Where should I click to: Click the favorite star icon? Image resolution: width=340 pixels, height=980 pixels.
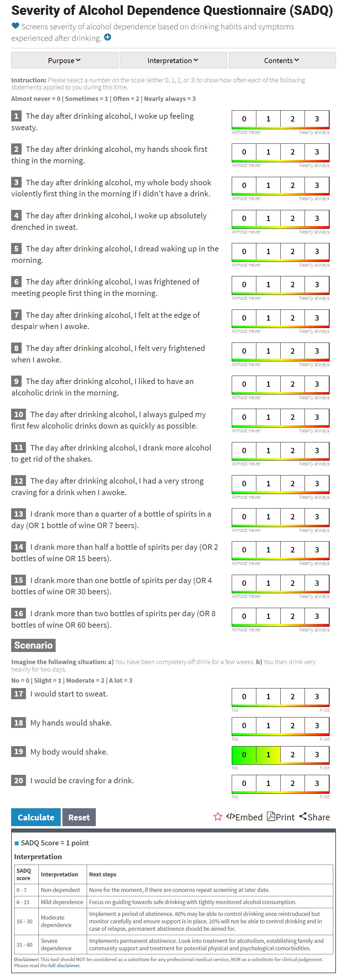pos(218,816)
